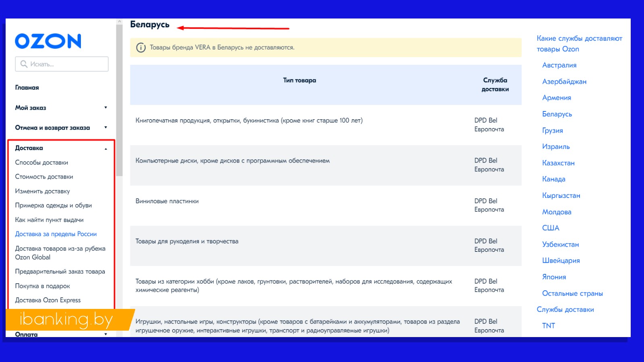Jump to Грузия section

coord(553,130)
